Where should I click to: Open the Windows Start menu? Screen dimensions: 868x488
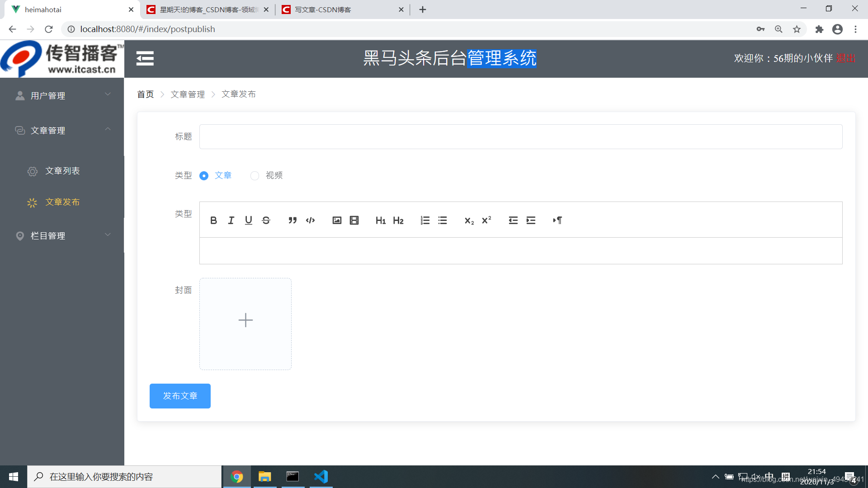point(14,477)
